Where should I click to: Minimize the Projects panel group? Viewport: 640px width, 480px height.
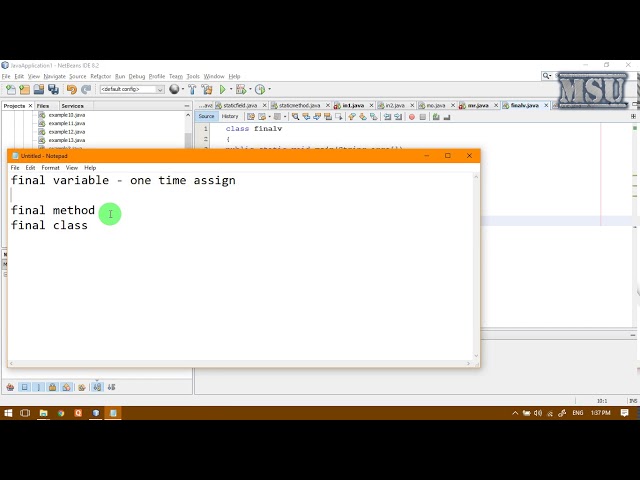[187, 106]
